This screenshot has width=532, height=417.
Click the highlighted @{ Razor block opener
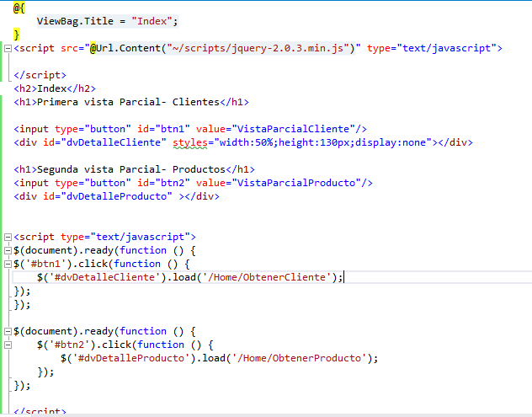tap(19, 8)
